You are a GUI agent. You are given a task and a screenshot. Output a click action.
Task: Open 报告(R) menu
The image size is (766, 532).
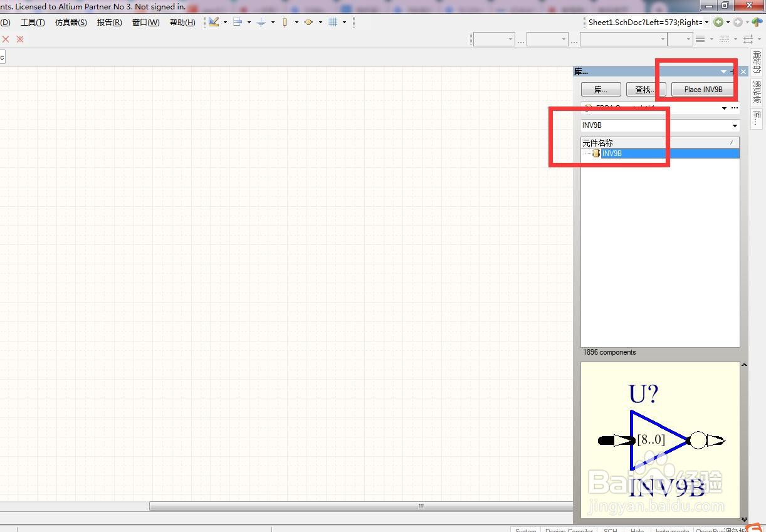[x=109, y=22]
